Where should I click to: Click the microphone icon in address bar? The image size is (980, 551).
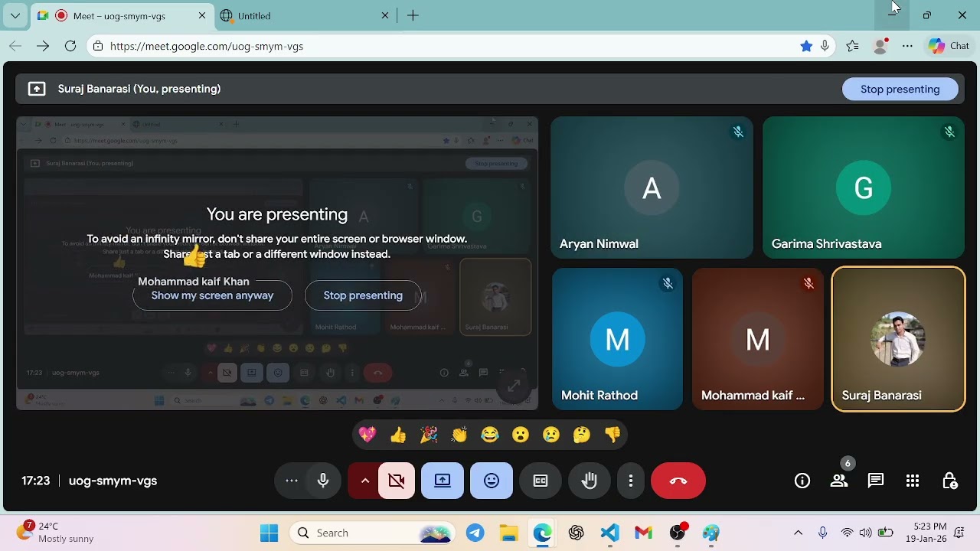[x=825, y=46]
